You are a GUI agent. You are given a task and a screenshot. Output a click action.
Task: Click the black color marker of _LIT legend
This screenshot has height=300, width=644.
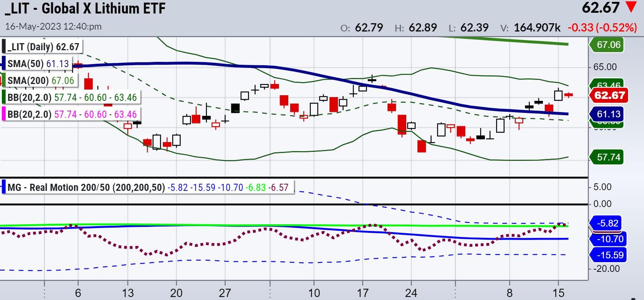tap(4, 47)
